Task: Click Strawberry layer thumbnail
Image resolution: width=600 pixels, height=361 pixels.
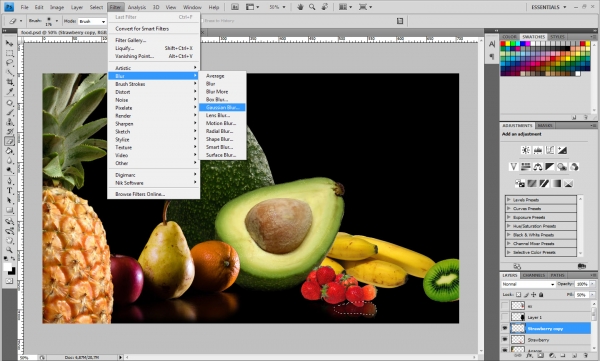Action: [x=518, y=340]
